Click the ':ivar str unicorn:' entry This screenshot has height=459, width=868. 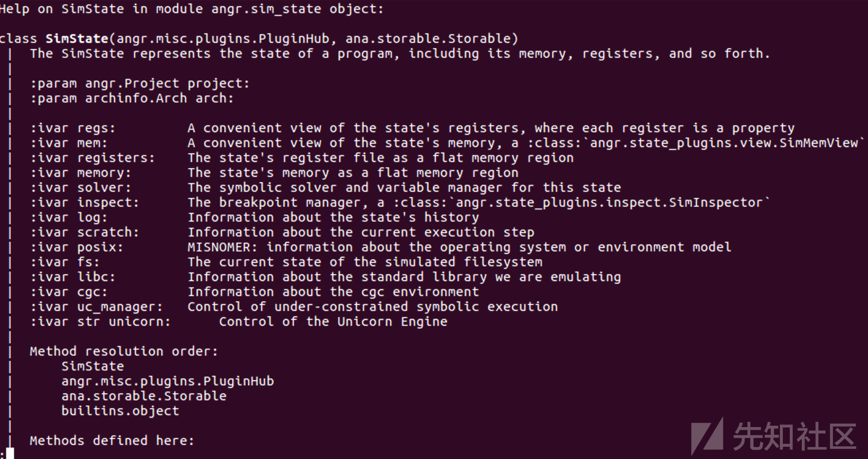(x=100, y=321)
